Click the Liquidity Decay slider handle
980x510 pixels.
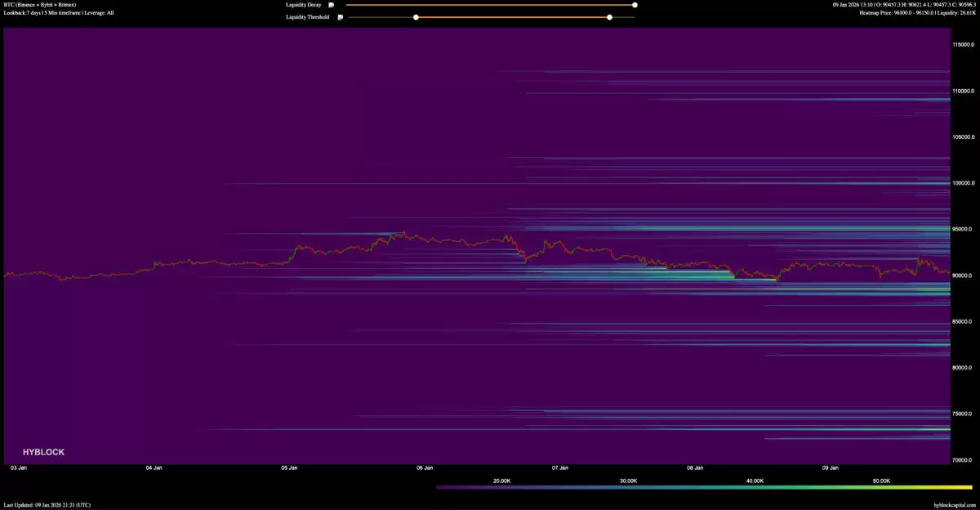[635, 5]
